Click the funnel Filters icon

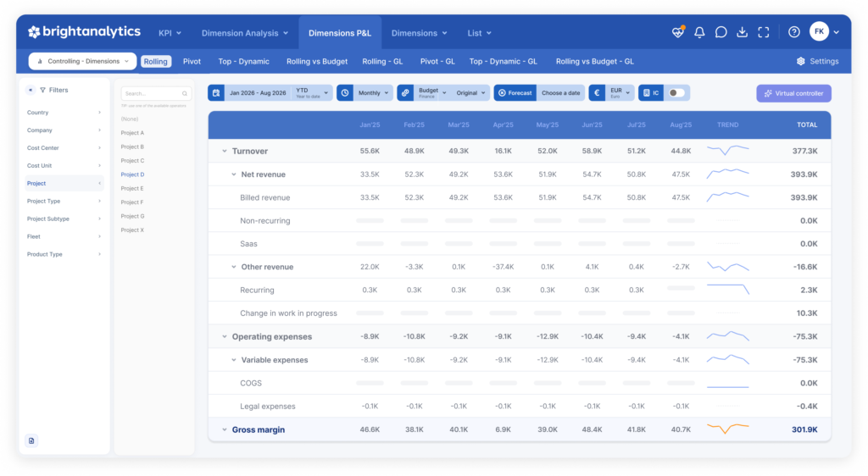42,90
